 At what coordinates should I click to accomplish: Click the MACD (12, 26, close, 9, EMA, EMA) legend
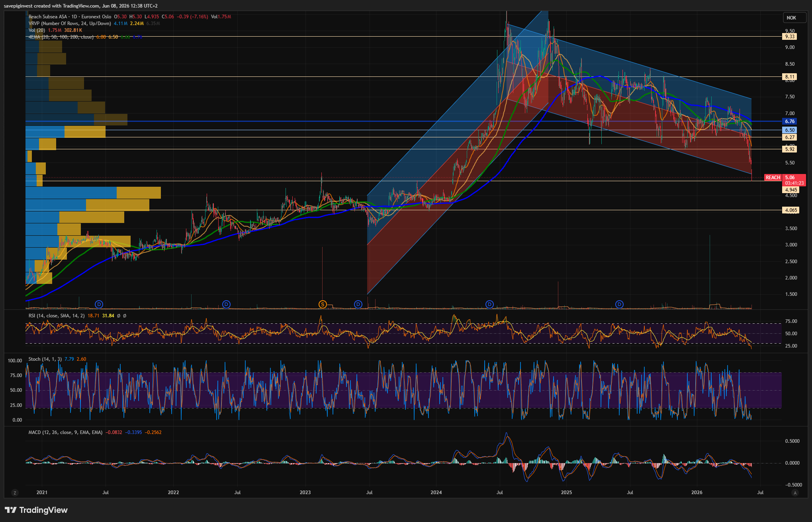(x=65, y=432)
